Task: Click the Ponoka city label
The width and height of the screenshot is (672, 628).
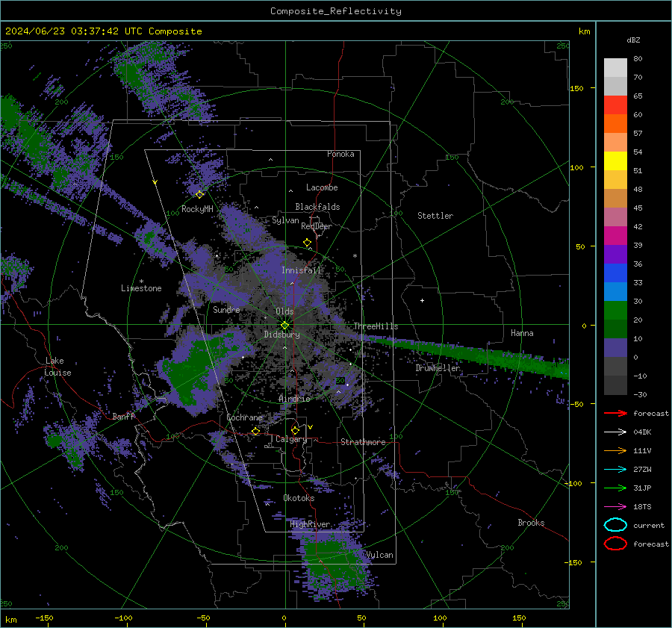Action: (340, 154)
